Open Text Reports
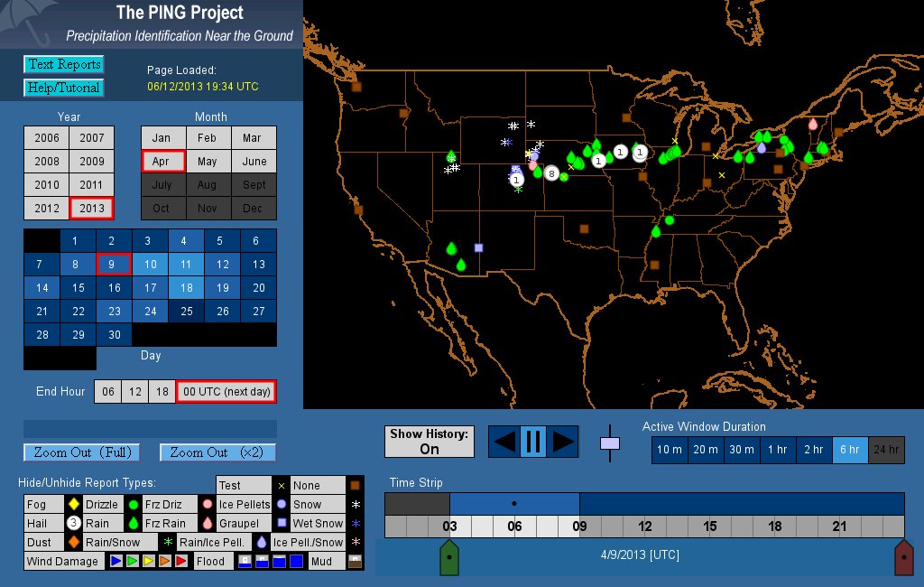The width and height of the screenshot is (924, 587). pos(63,64)
